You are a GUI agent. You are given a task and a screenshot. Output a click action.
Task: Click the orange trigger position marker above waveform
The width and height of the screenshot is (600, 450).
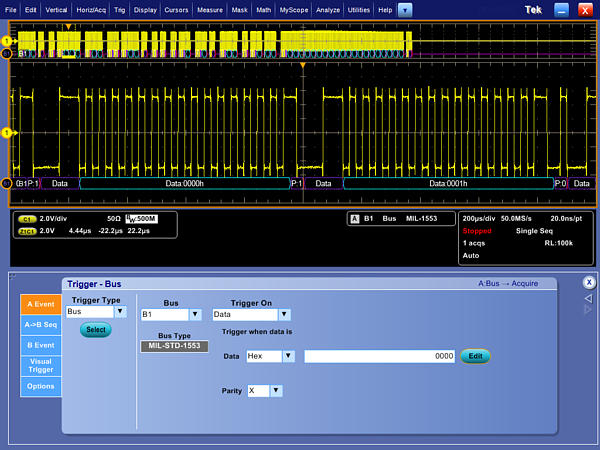(302, 65)
